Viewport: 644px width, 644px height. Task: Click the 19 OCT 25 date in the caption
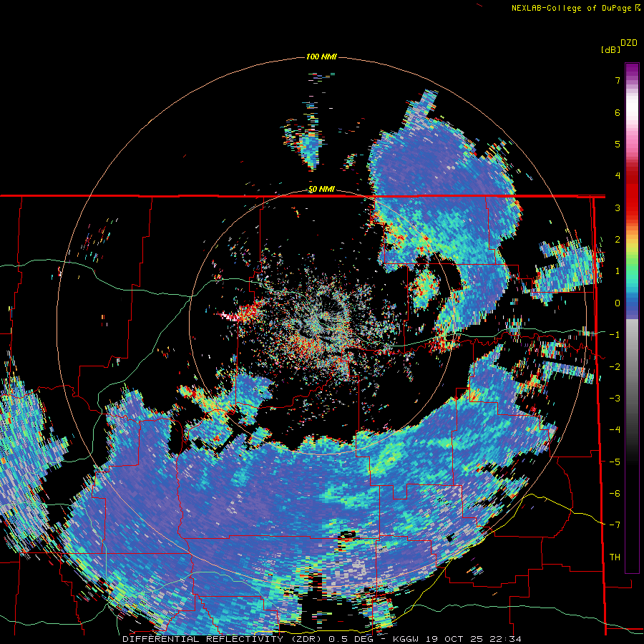[x=454, y=639]
